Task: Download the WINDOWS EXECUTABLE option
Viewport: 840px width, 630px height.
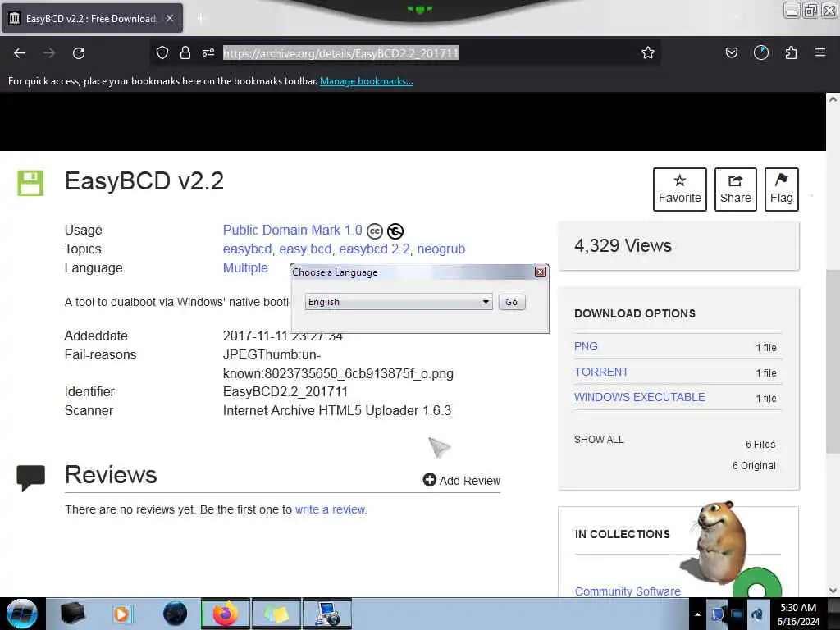Action: click(x=640, y=397)
